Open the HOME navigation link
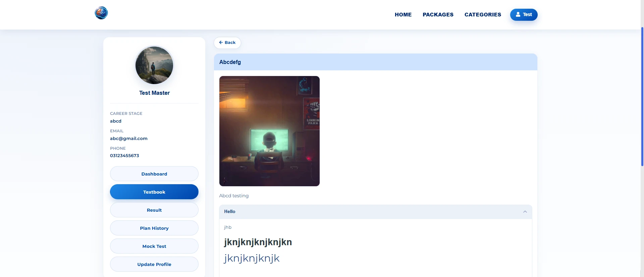 [403, 15]
